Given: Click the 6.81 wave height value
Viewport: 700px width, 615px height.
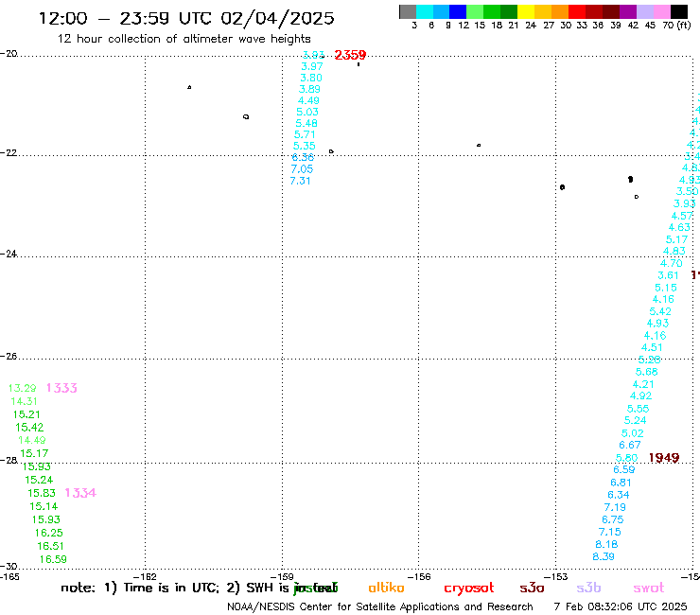Looking at the screenshot, I should pos(621,483).
